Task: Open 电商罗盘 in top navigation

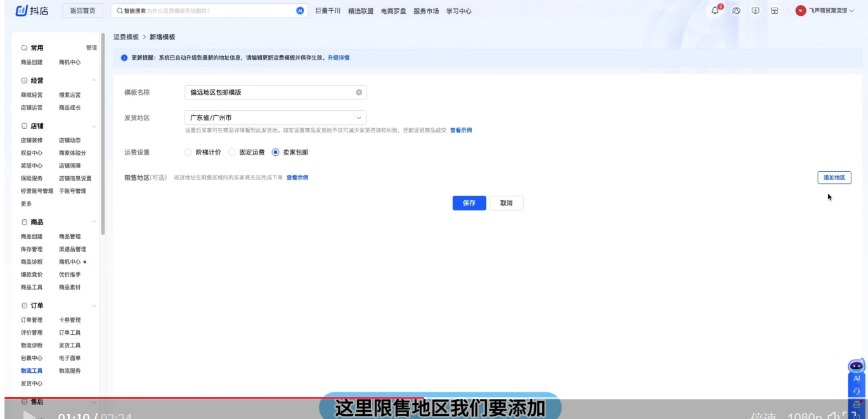Action: 394,11
